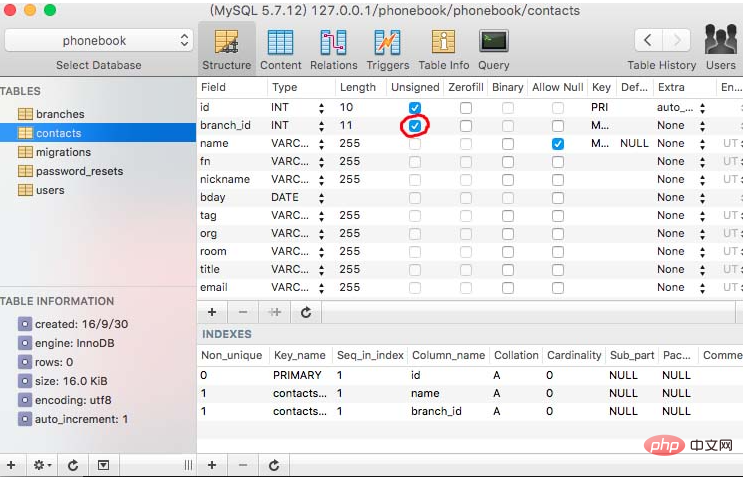
Task: Open the Triggers view
Action: [x=388, y=49]
